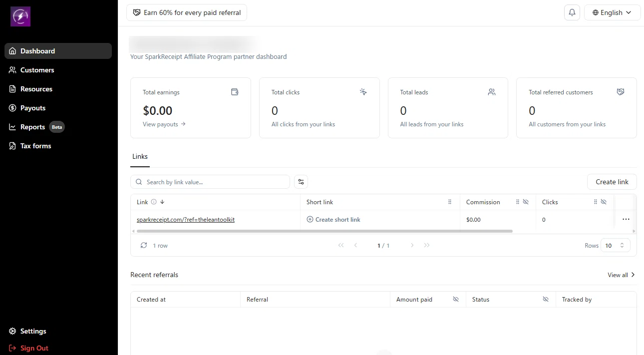The image size is (644, 355).
Task: Click the Short link column grip handle
Action: pos(450,202)
